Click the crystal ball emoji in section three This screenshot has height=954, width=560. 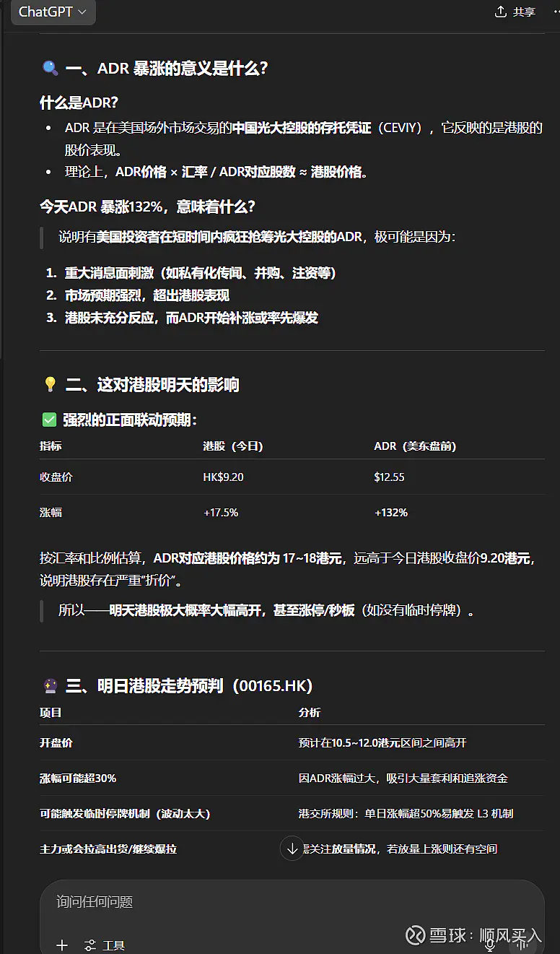coord(50,685)
